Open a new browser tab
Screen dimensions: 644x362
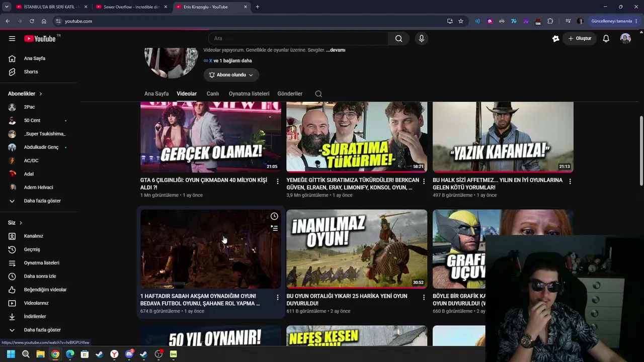tap(258, 7)
